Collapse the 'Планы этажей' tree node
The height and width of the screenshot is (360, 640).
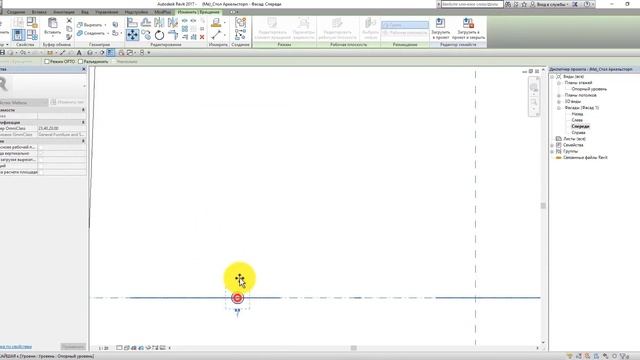pyautogui.click(x=559, y=83)
